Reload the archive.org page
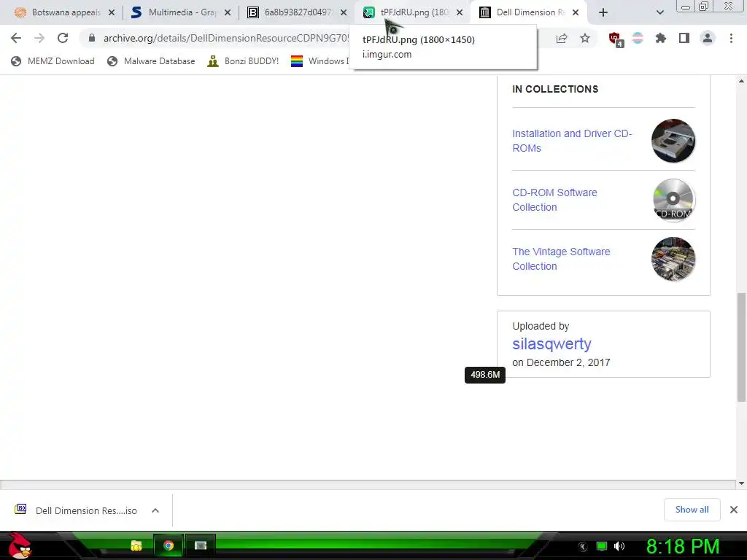The width and height of the screenshot is (747, 560). (63, 38)
